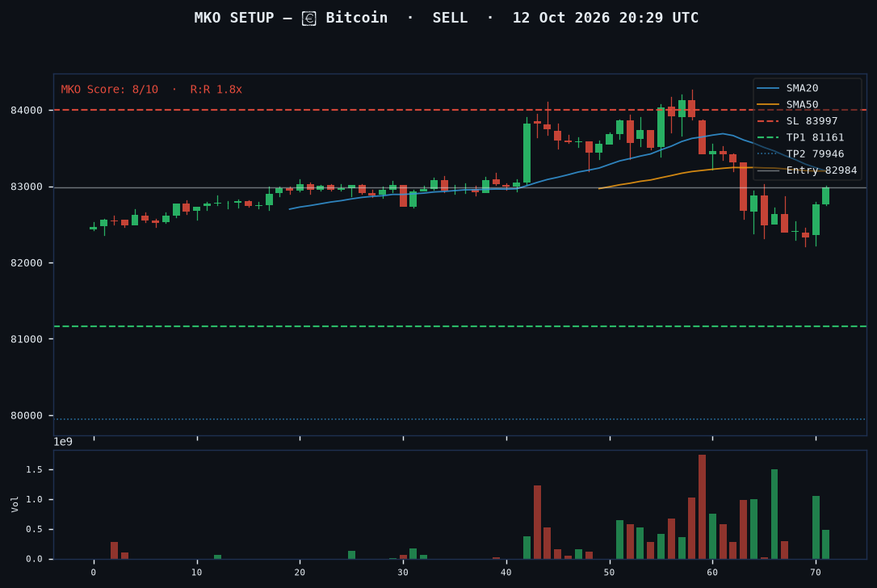Click the 'Entry 82984' legend entry
Viewport: 877px width, 588px height.
[807, 170]
